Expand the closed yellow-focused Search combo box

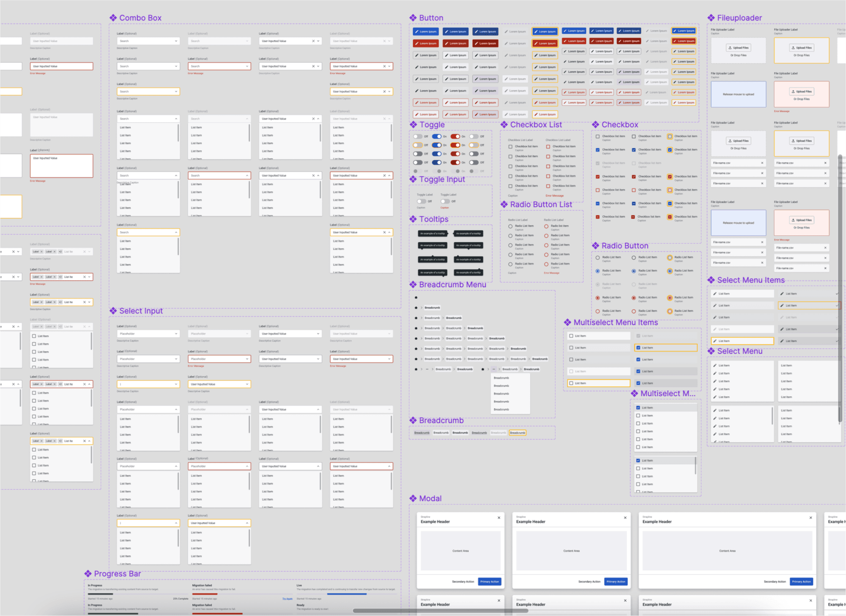pos(176,91)
